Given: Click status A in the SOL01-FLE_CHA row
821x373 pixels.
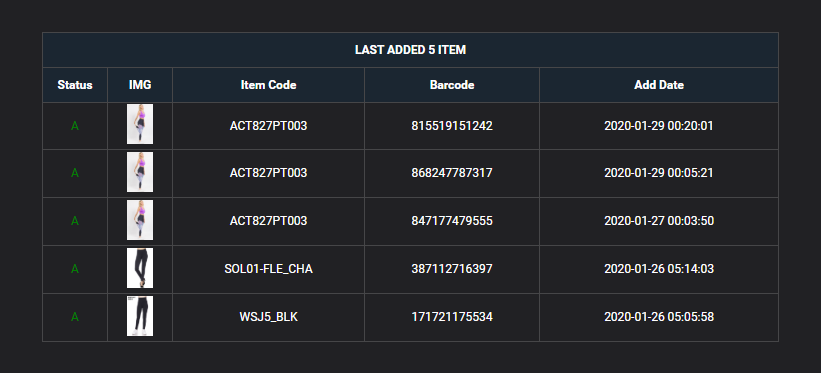Looking at the screenshot, I should [x=75, y=269].
